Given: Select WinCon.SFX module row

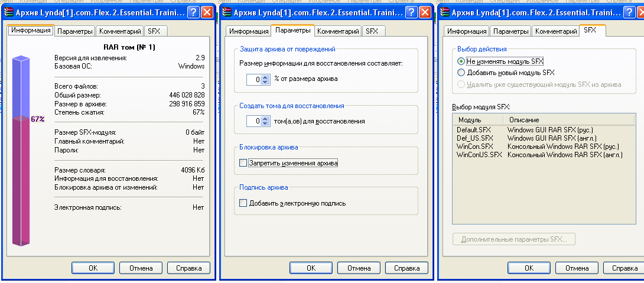Looking at the screenshot, I should point(544,146).
